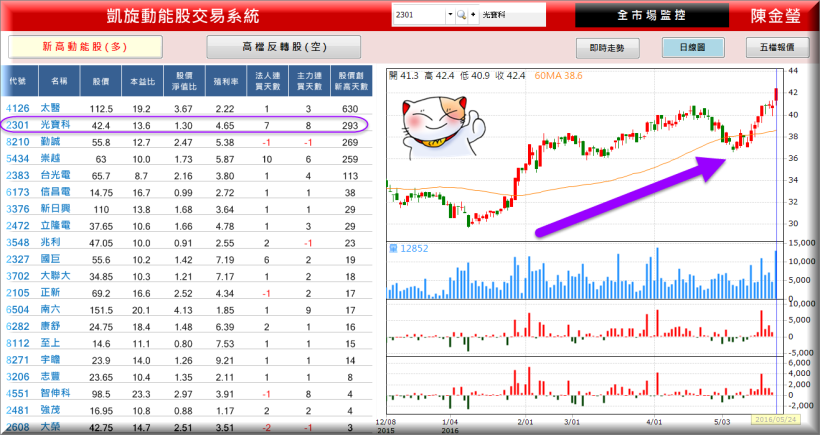Click price 151.5 in 南六 row
The width and height of the screenshot is (820, 435).
101,310
